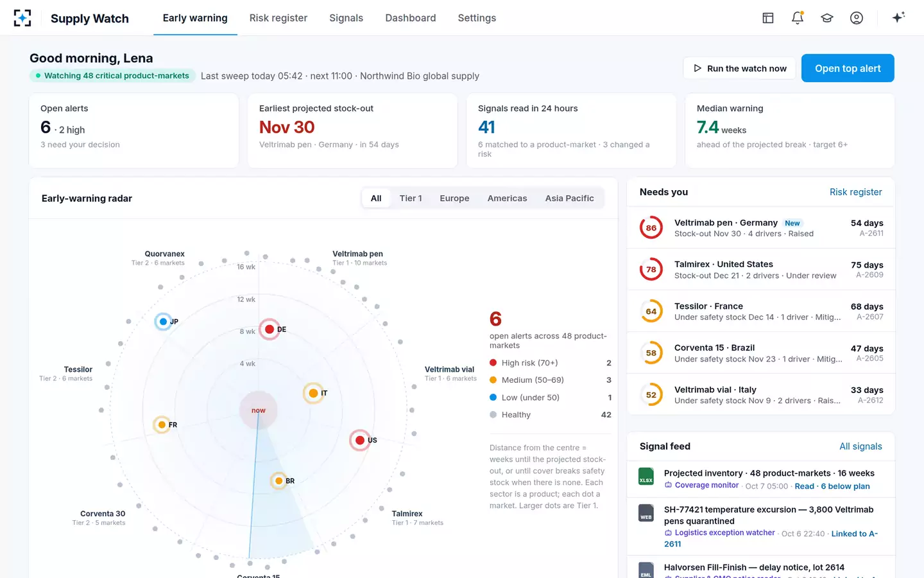
Task: Click the Open top alert button
Action: (x=848, y=68)
